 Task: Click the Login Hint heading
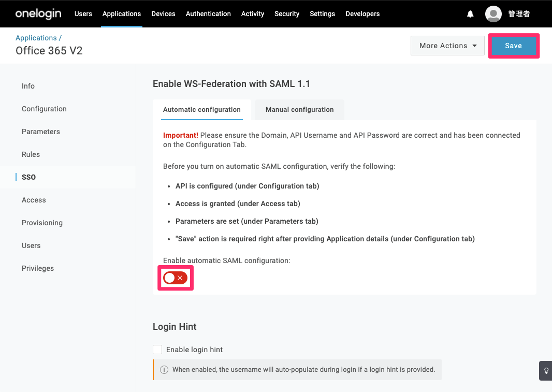click(x=175, y=327)
